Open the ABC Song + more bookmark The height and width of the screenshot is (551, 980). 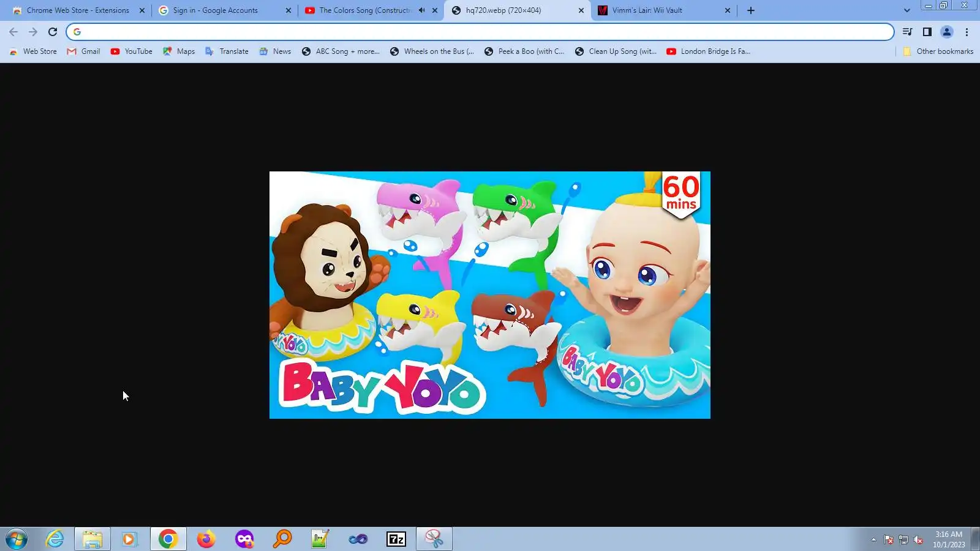(341, 51)
